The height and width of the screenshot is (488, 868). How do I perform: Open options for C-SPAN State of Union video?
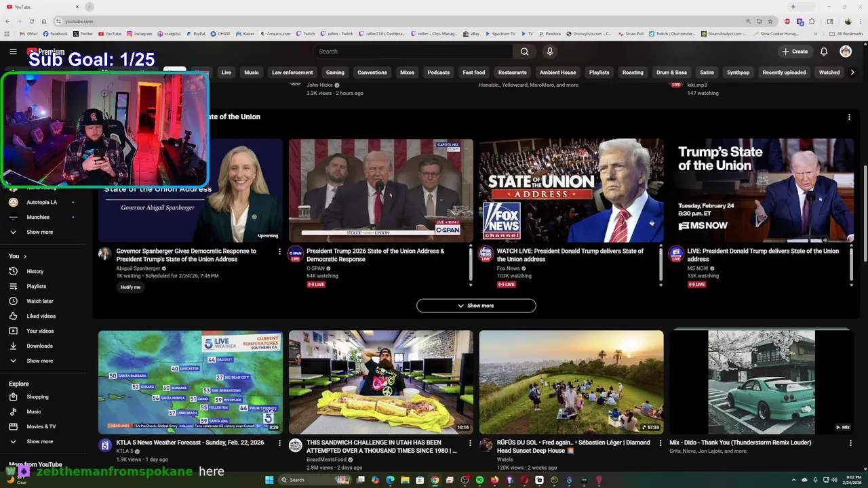(x=470, y=251)
